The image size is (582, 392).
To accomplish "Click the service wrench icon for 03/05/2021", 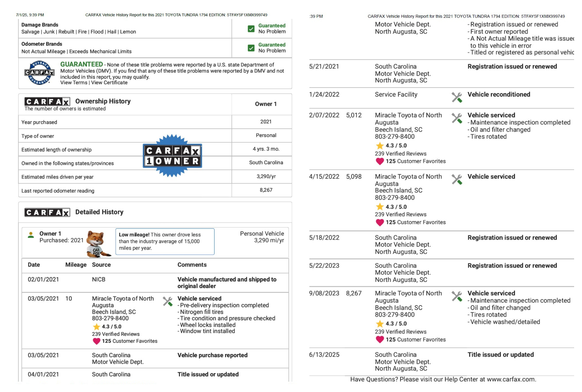I will [168, 301].
